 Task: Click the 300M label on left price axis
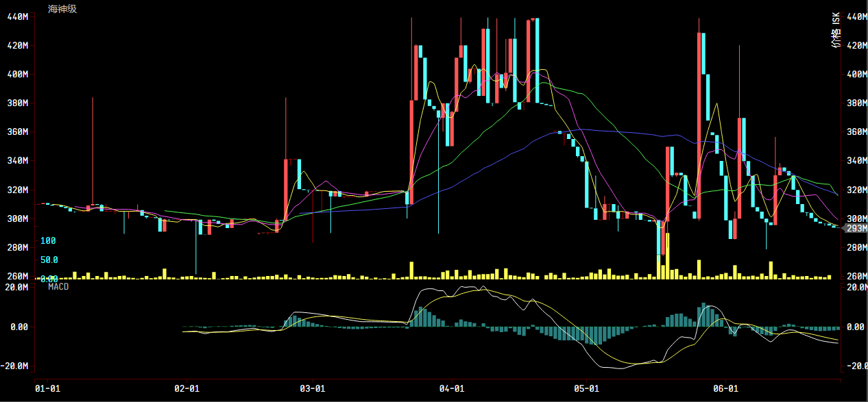point(17,218)
